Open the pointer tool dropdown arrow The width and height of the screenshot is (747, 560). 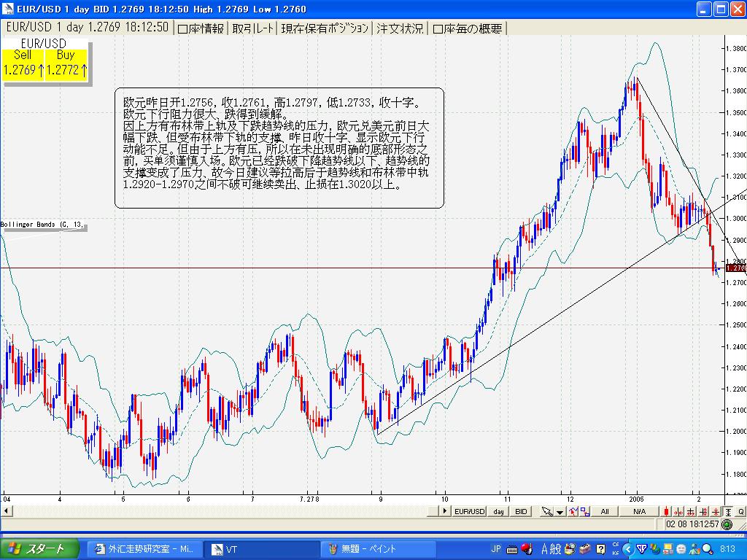coord(560,512)
